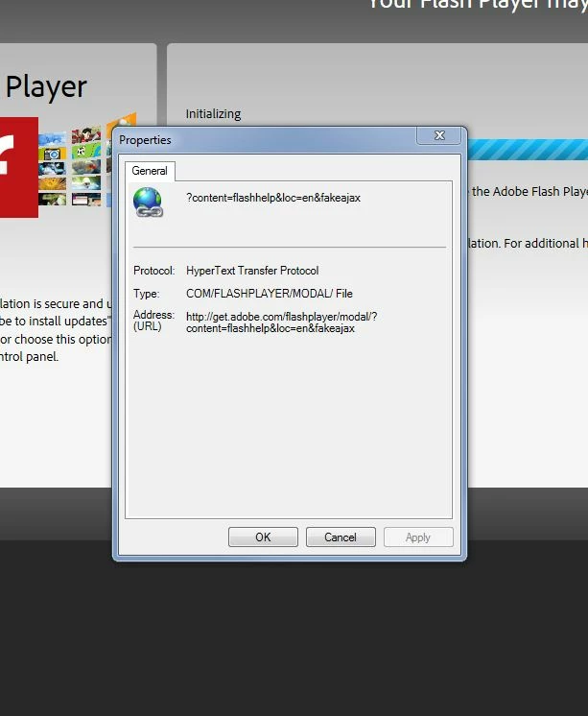Click the Player heading text
Screen dimensions: 588x716
pyautogui.click(x=46, y=87)
